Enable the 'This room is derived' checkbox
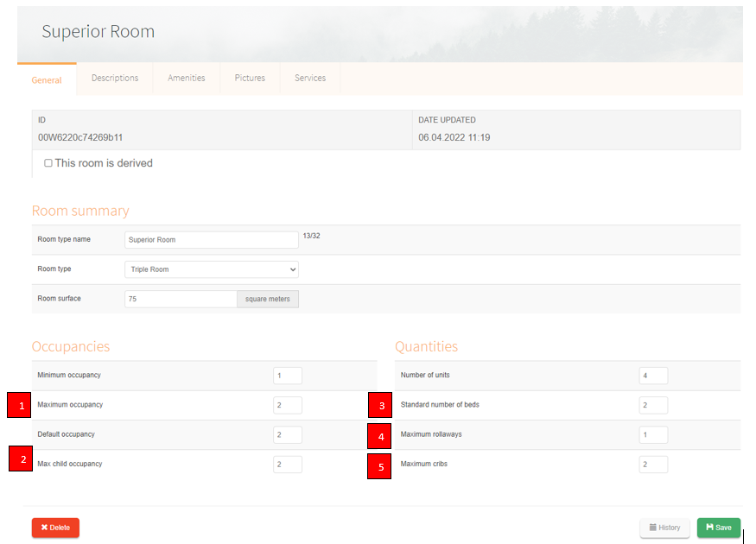 pos(48,163)
